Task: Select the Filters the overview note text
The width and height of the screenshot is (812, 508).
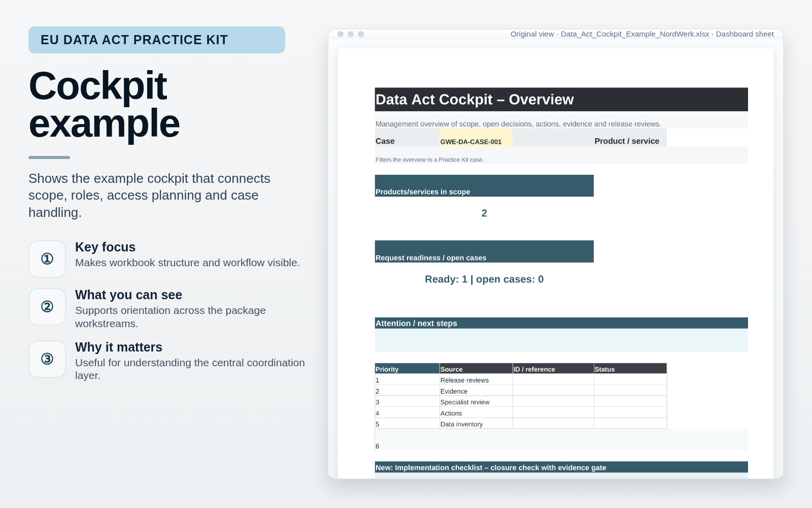Action: pos(429,160)
